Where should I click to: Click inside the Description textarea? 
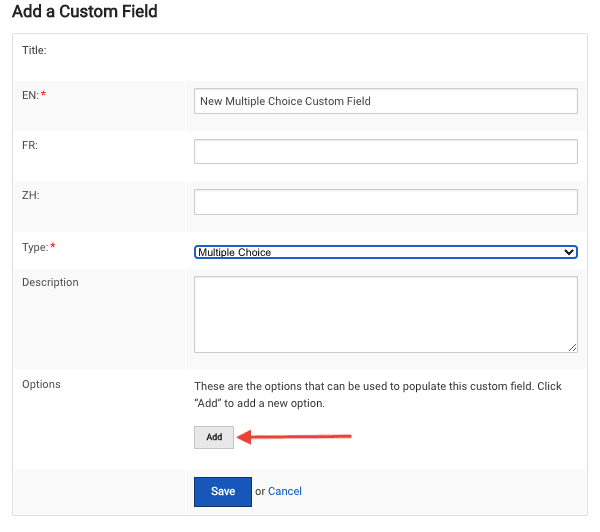[385, 314]
